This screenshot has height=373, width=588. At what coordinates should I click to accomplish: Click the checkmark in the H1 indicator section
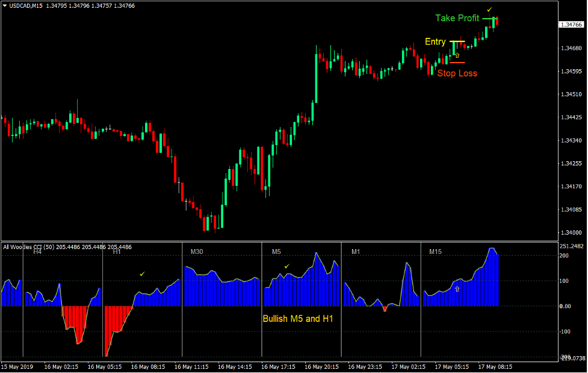142,274
